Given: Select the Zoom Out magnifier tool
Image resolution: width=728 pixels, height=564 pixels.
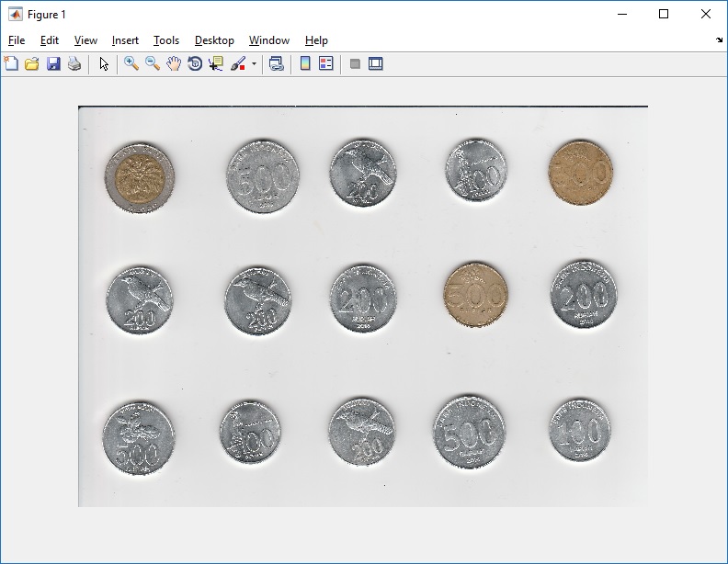Looking at the screenshot, I should (153, 64).
